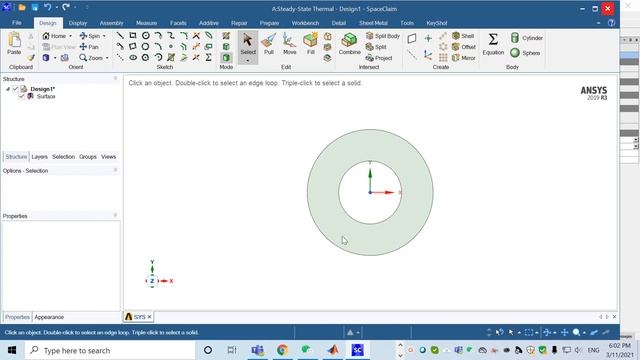Select the Surface item in Structure tree
The height and width of the screenshot is (360, 640).
point(46,96)
